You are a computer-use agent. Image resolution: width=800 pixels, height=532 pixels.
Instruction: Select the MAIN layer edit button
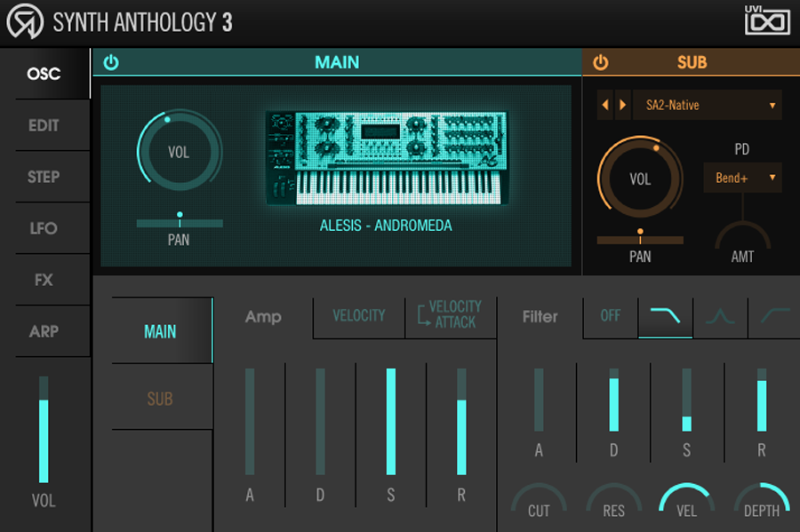[162, 331]
